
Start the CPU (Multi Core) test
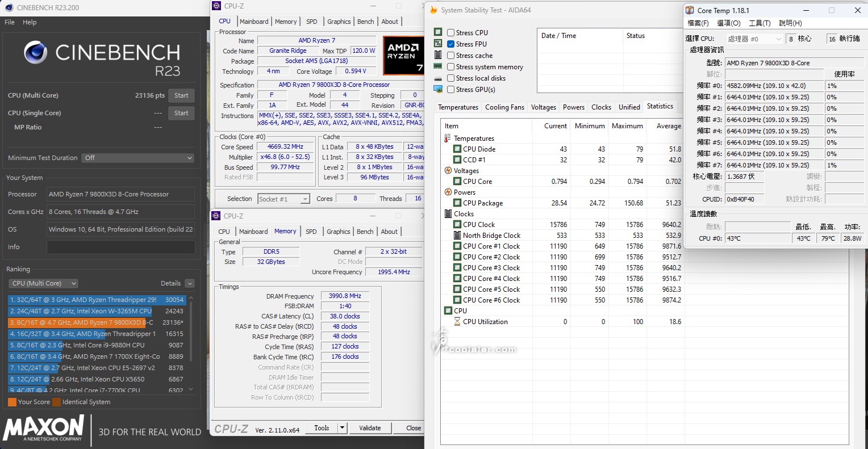point(181,95)
